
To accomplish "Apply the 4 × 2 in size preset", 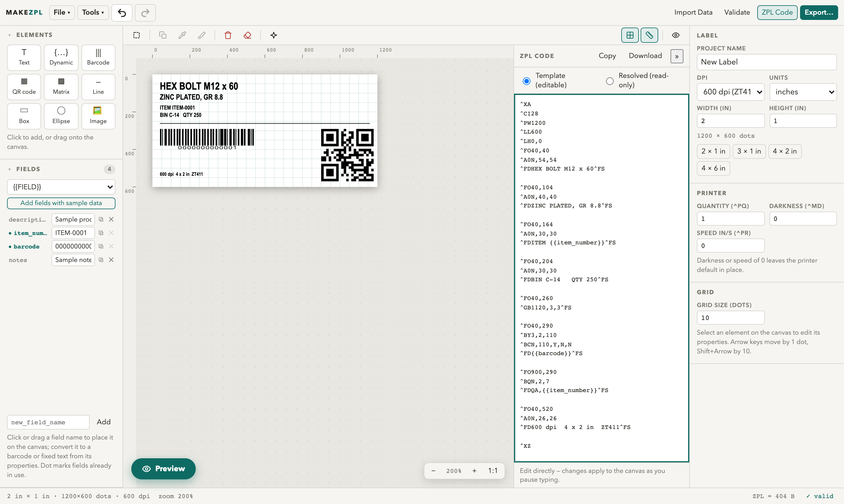I will 785,151.
